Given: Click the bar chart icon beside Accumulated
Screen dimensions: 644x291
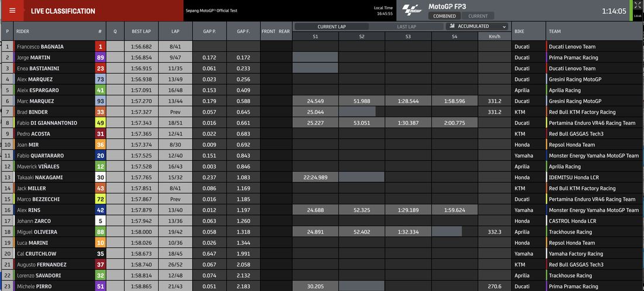Looking at the screenshot, I should click(x=452, y=26).
